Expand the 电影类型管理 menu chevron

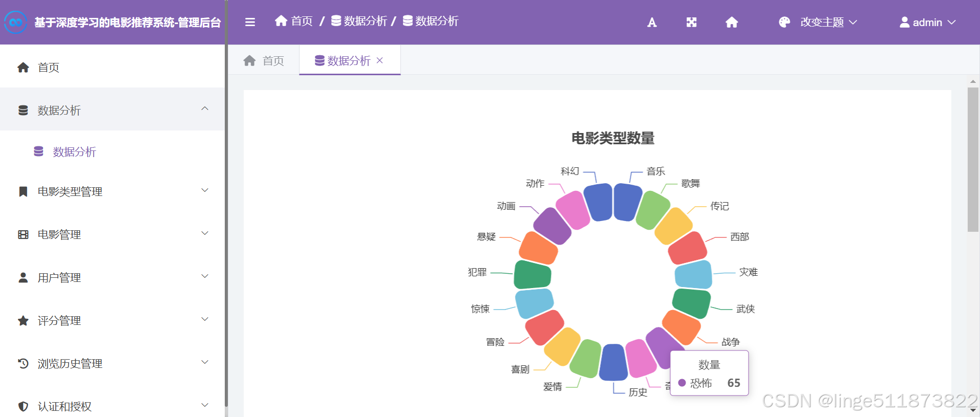tap(205, 190)
